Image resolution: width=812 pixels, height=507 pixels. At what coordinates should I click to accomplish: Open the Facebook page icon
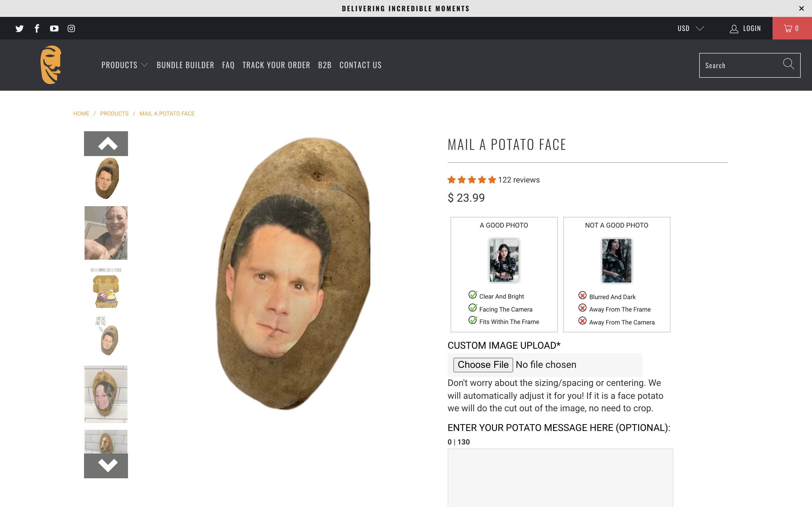coord(37,28)
